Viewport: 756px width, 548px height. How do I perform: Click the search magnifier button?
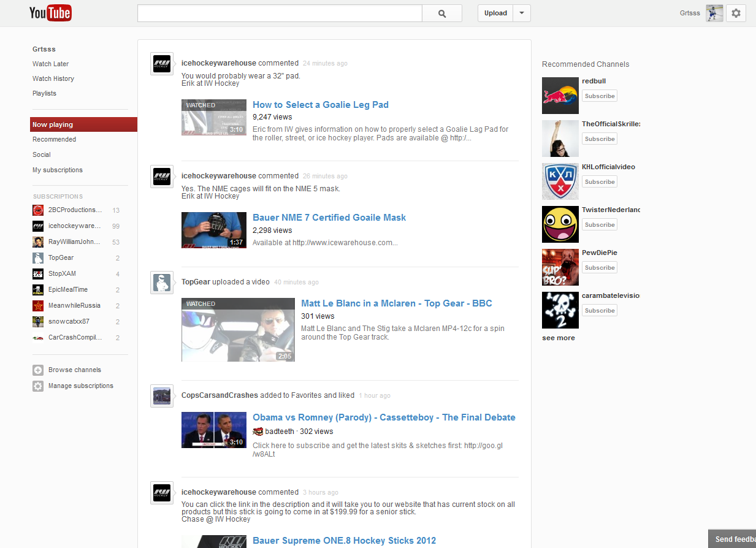442,13
